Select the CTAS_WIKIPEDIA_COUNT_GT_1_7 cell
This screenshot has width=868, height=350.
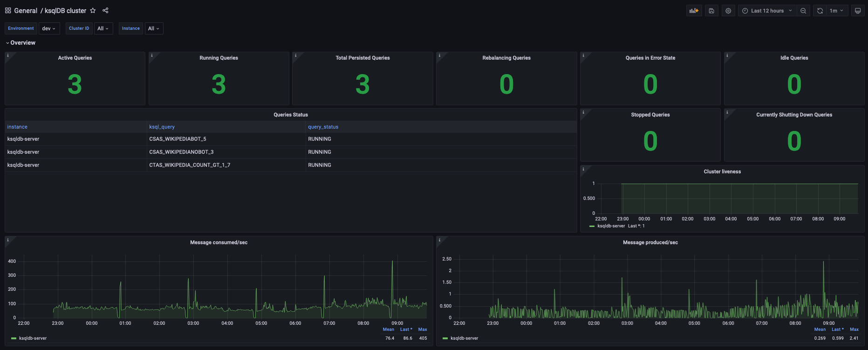[226, 165]
